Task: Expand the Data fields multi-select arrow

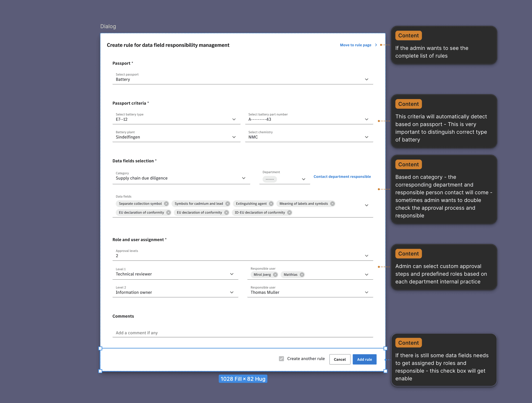Action: pos(367,205)
